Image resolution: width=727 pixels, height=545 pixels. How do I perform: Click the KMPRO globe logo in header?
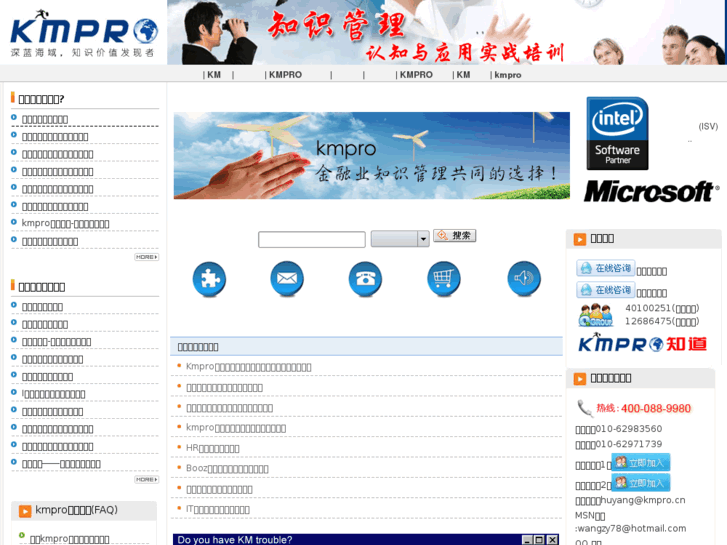point(84,33)
